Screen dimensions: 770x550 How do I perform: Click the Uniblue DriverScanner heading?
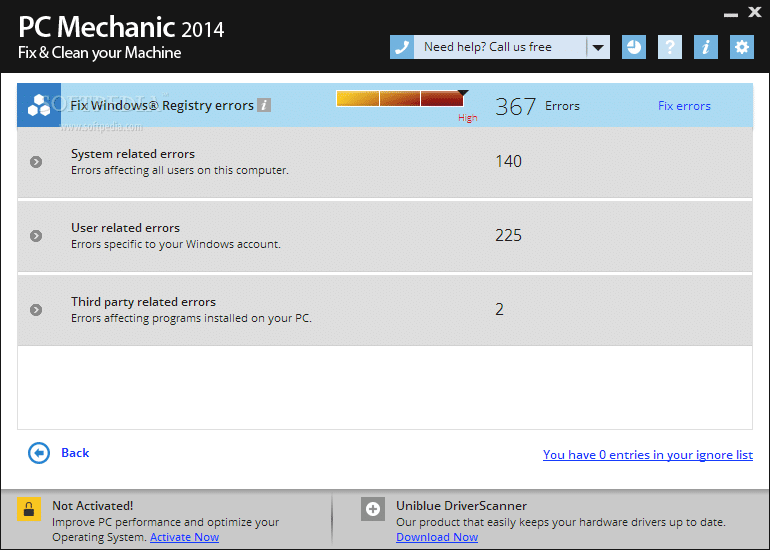[x=461, y=506]
